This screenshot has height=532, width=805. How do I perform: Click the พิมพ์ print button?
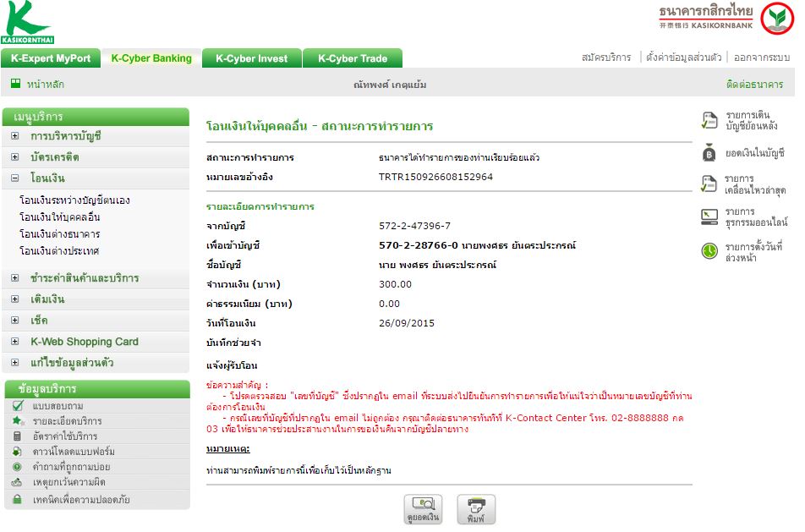(x=476, y=509)
